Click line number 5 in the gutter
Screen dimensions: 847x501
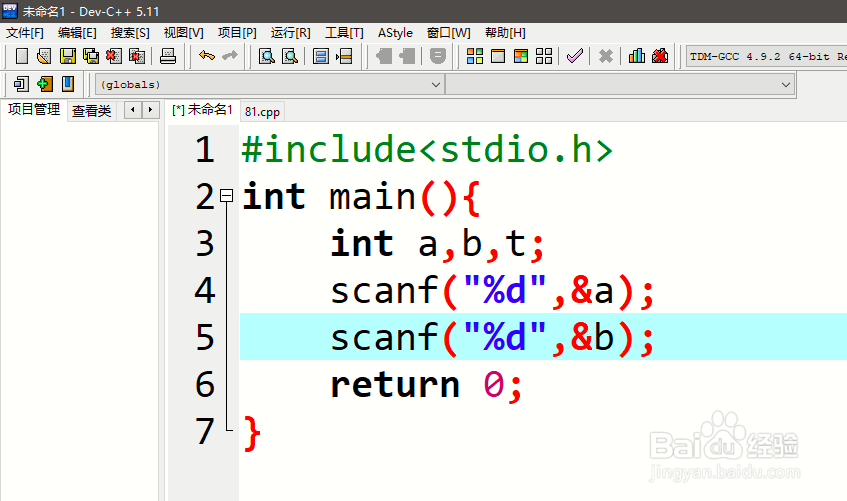205,337
